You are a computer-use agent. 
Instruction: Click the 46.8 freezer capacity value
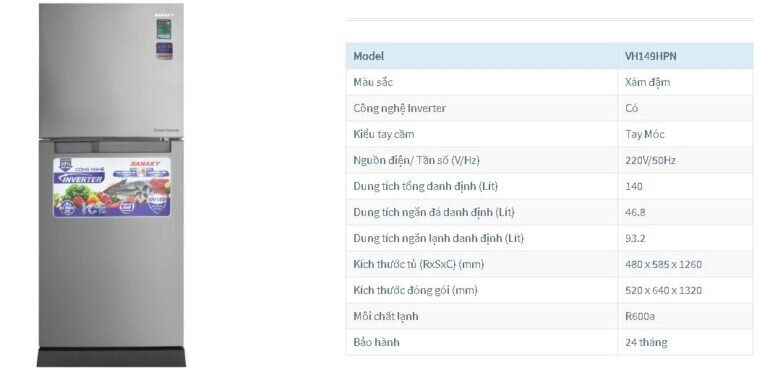(x=635, y=212)
